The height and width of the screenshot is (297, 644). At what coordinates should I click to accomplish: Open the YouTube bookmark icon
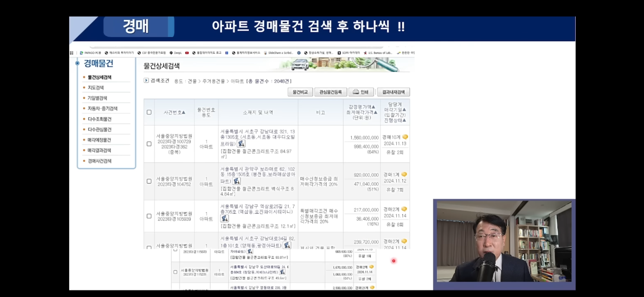pos(187,53)
